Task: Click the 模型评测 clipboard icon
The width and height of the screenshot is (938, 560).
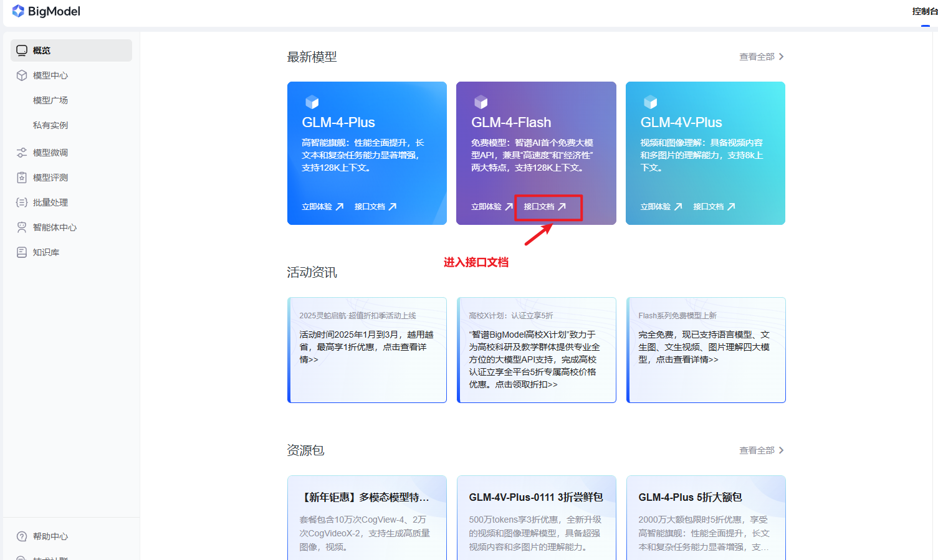Action: 22,178
